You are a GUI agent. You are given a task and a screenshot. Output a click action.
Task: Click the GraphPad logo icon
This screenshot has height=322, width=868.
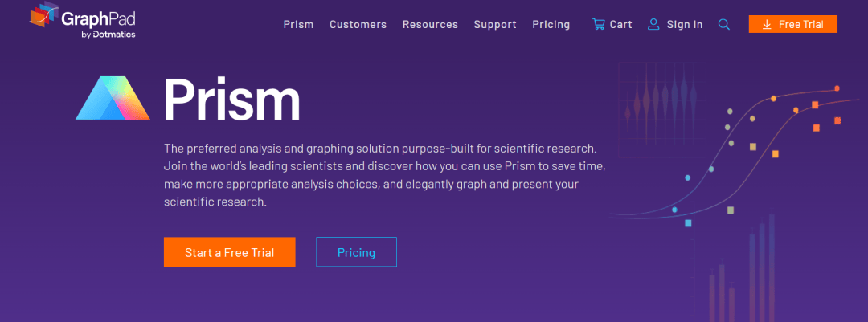point(44,15)
